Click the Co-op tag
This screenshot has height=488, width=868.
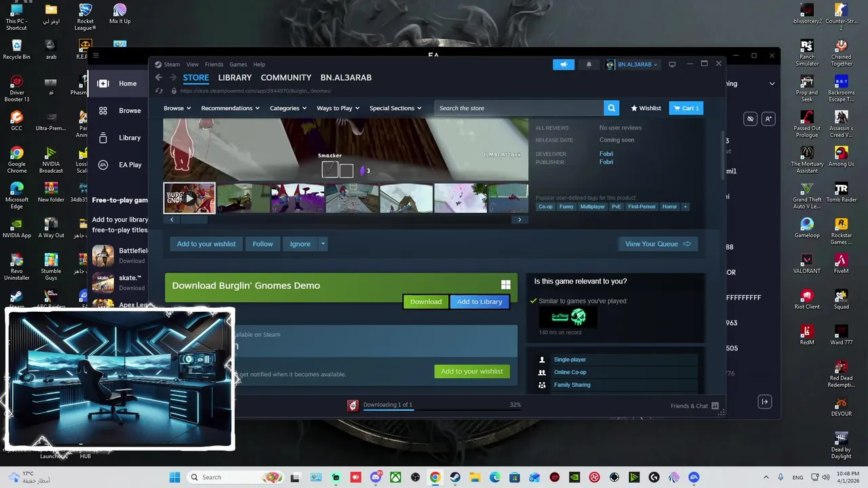tap(545, 207)
